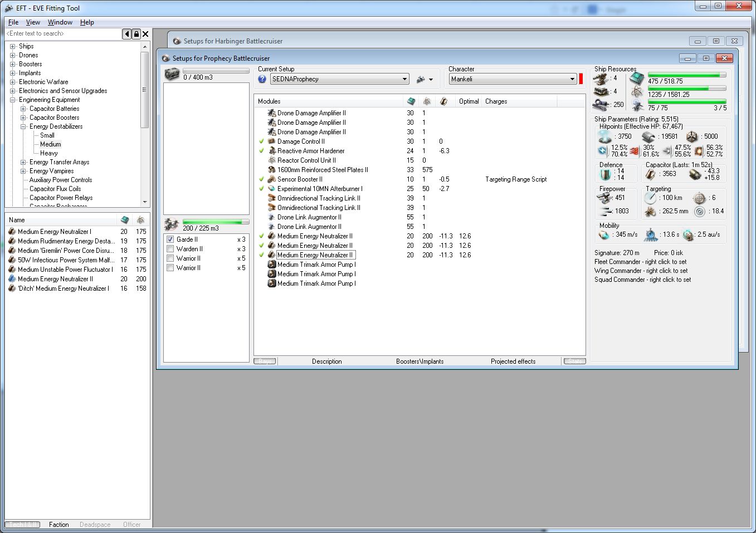Viewport: 756px width, 533px height.
Task: Click the CPU icon beside 475 / 518.75
Action: click(637, 79)
